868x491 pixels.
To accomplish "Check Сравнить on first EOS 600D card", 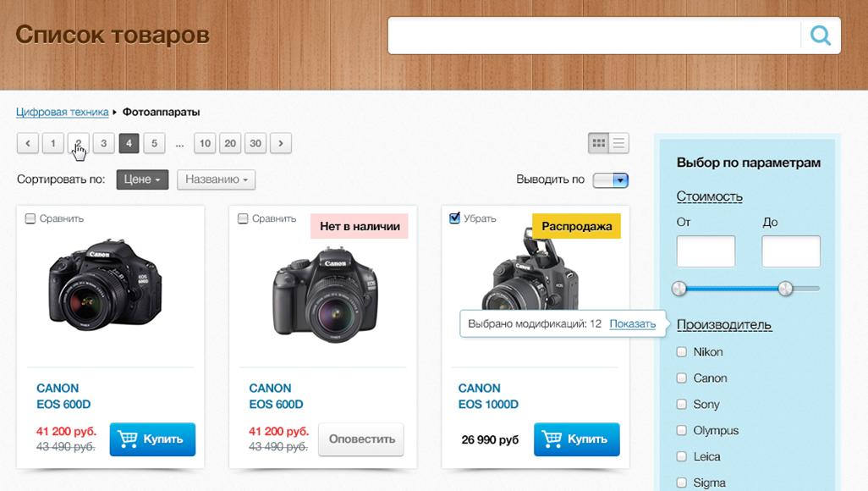I will [30, 219].
